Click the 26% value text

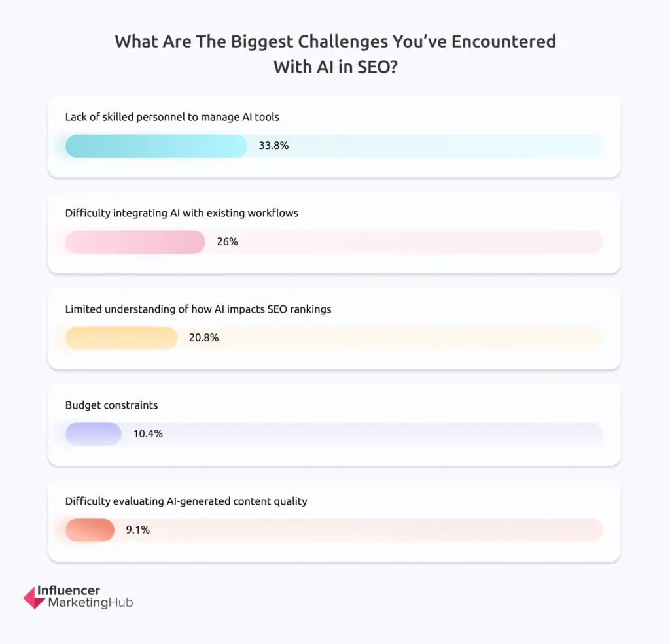pos(227,242)
